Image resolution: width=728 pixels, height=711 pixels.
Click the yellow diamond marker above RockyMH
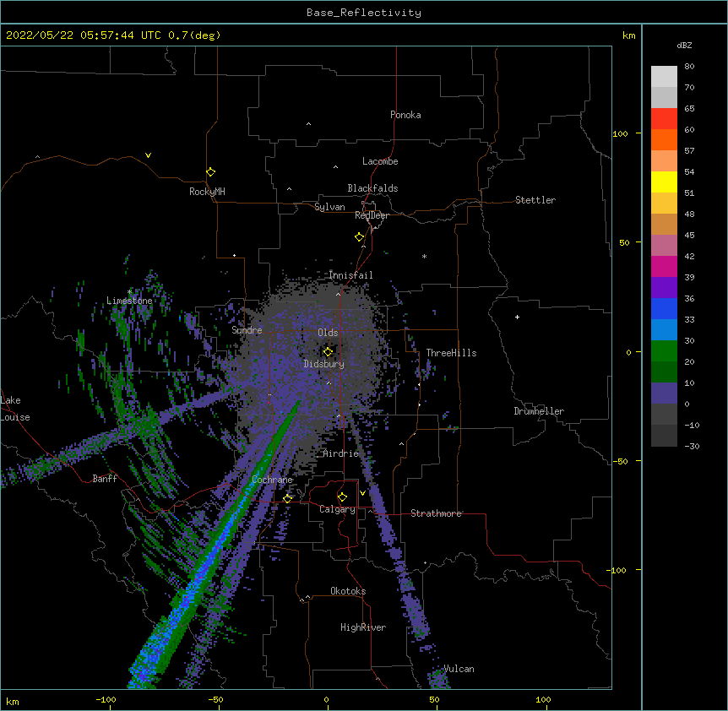[211, 172]
